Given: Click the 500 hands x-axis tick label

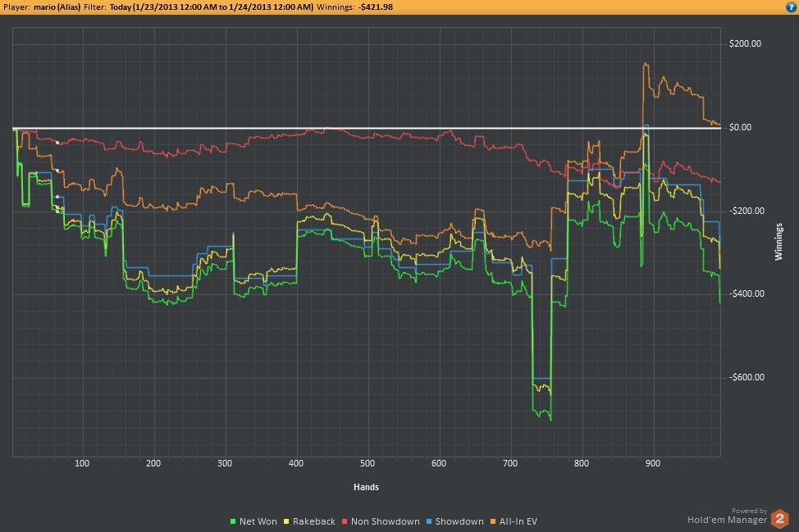Looking at the screenshot, I should tap(368, 463).
